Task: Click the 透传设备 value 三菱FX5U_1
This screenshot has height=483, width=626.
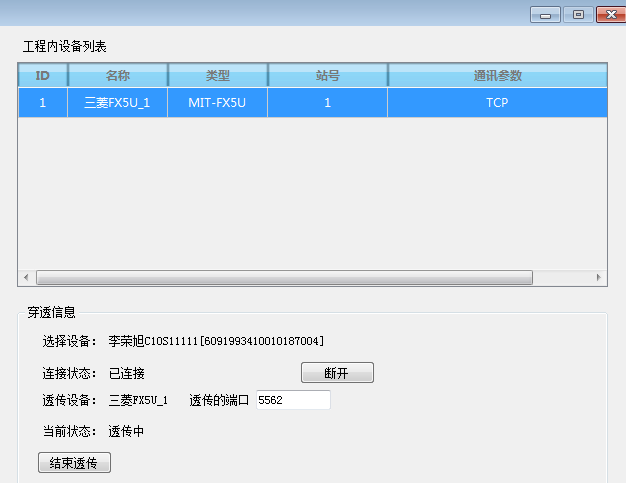Action: pyautogui.click(x=138, y=400)
